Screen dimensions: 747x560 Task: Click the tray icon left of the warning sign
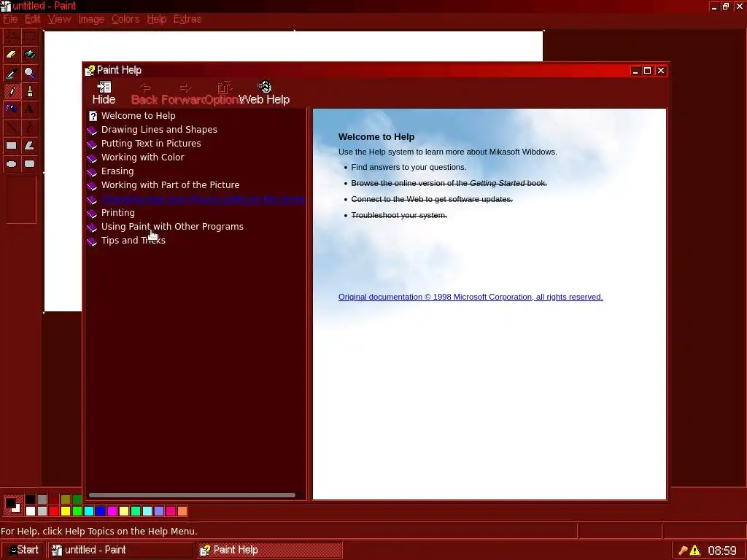click(x=683, y=551)
